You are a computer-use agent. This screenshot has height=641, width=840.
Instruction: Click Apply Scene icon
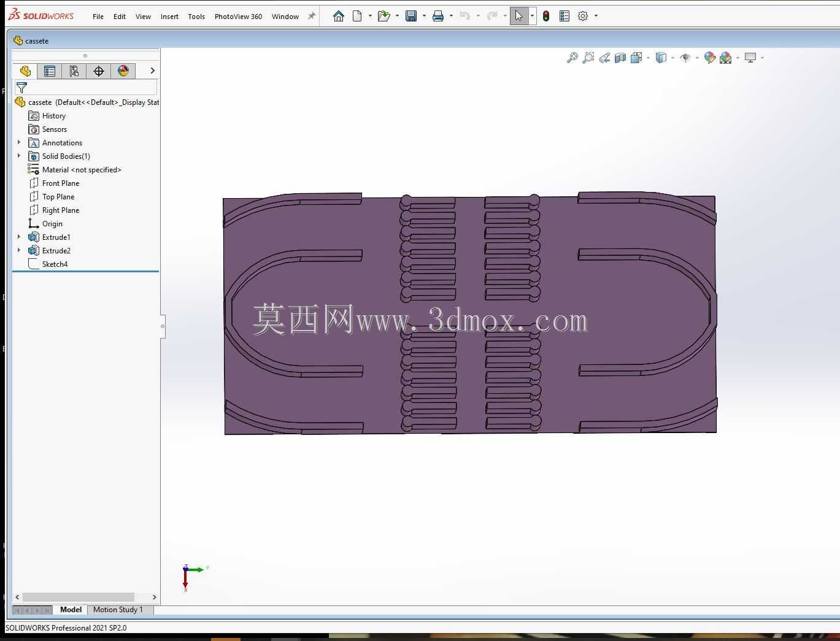[x=726, y=58]
